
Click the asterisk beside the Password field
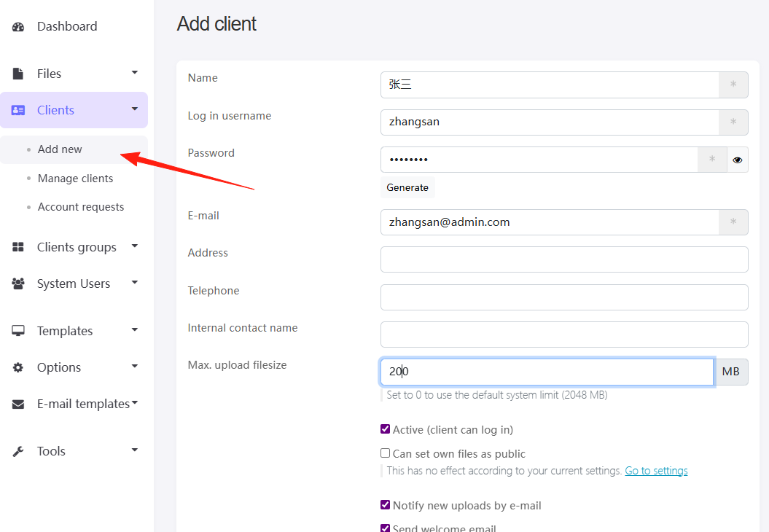click(712, 160)
